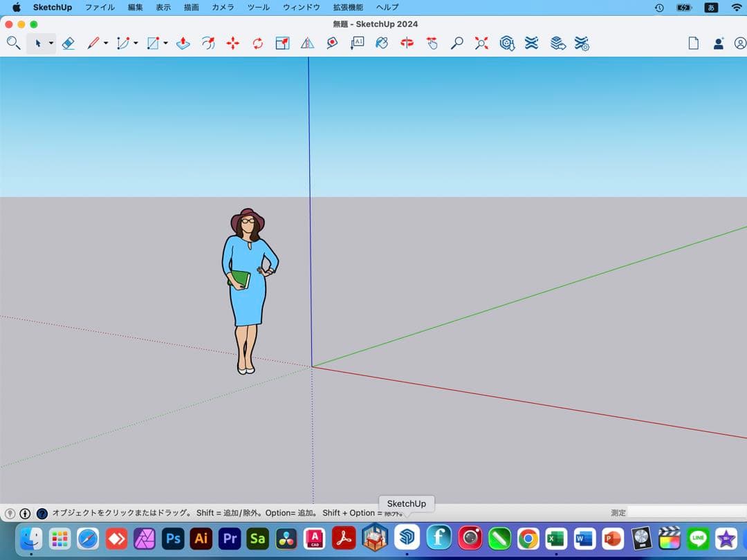Open the カメラ menu
The width and height of the screenshot is (747, 560).
click(x=223, y=8)
